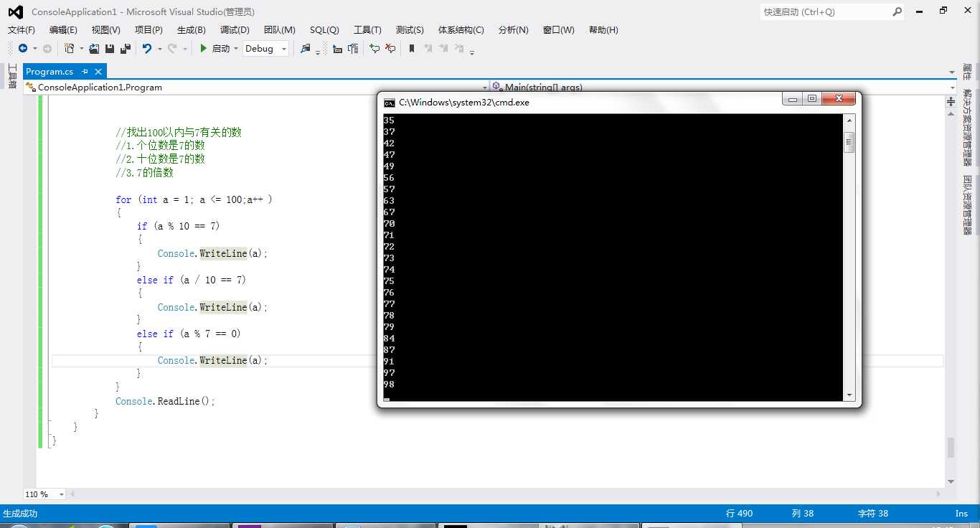This screenshot has width=980, height=528.
Task: Click the 'else if (a / 10 == 7)' line
Action: point(192,280)
